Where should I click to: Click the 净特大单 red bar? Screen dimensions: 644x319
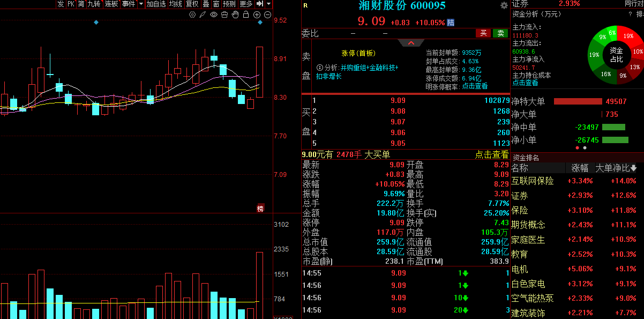tap(578, 101)
